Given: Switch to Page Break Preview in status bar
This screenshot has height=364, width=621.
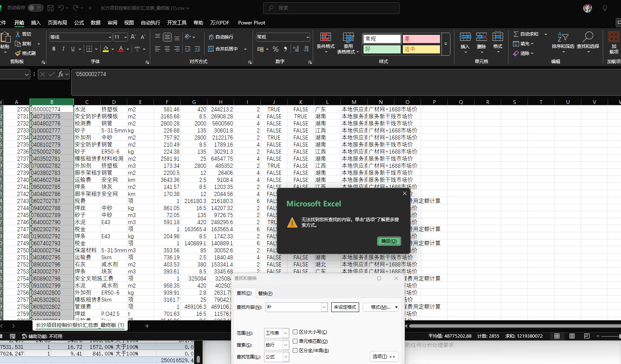Looking at the screenshot, I should pos(586,336).
